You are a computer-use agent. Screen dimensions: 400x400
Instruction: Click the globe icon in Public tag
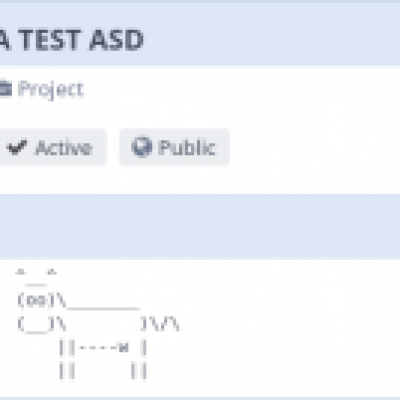point(142,147)
